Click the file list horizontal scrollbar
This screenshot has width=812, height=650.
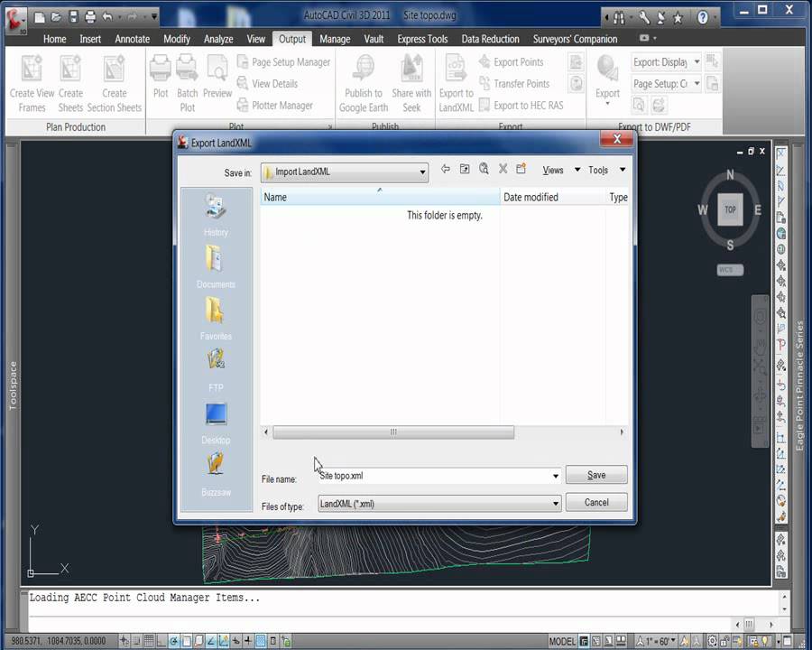tap(393, 432)
